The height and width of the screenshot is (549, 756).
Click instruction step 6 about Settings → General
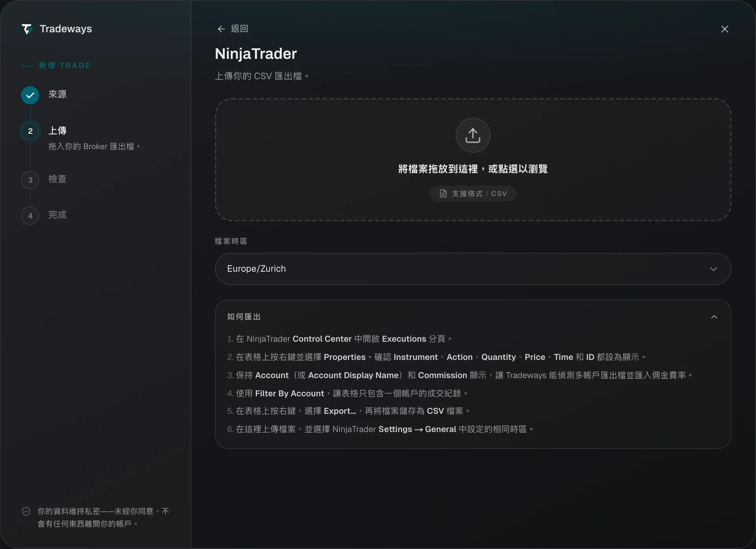tap(380, 429)
